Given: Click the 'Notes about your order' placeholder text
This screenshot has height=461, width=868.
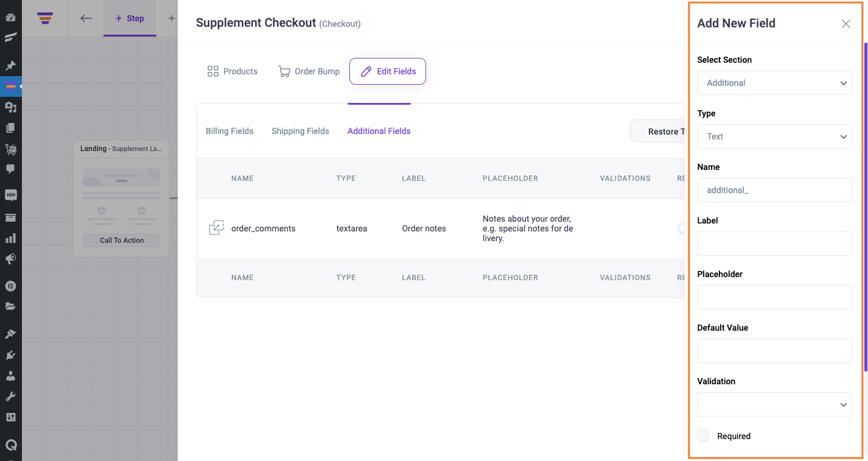Looking at the screenshot, I should [528, 228].
